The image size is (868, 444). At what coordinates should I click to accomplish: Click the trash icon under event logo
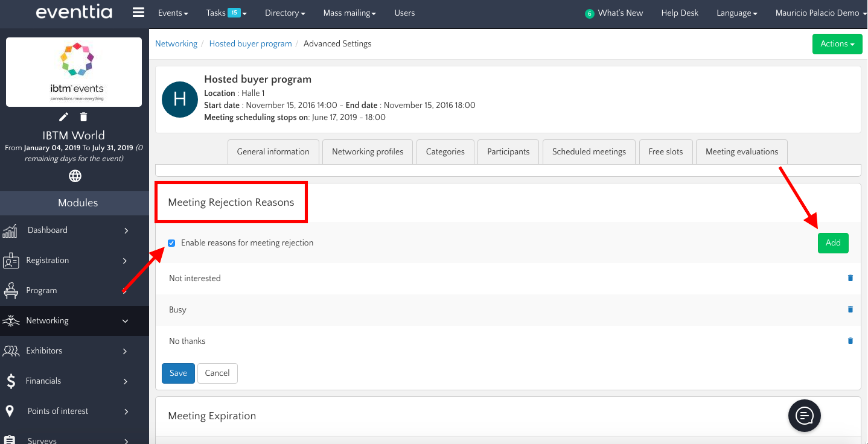84,117
